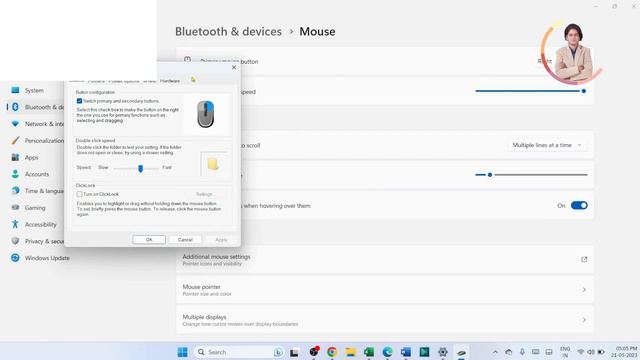
Task: Turn off the hover scroll inactive windows toggle
Action: click(579, 205)
